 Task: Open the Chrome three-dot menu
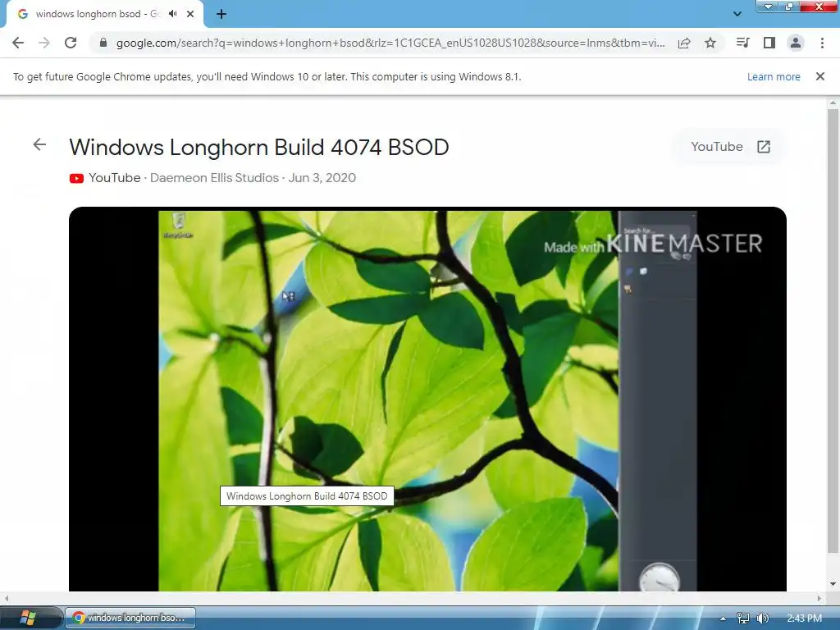pos(822,43)
